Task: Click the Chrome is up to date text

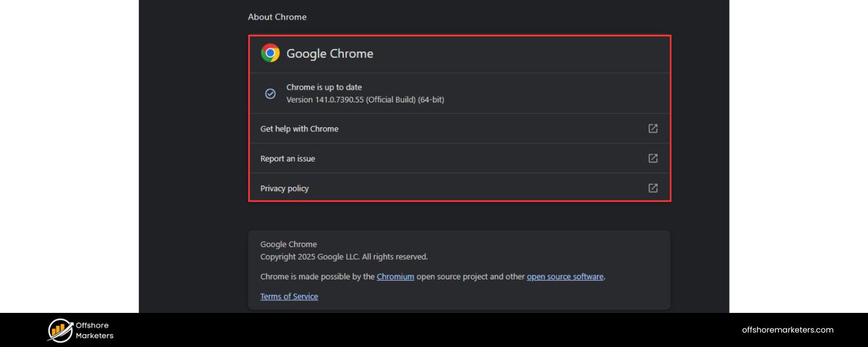Action: click(x=324, y=87)
